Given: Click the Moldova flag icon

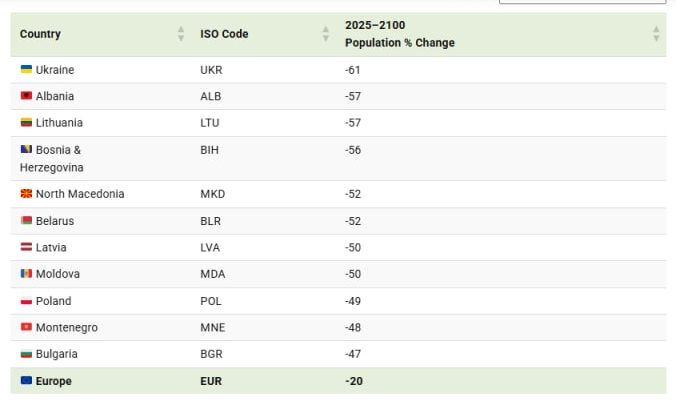Looking at the screenshot, I should (x=26, y=273).
